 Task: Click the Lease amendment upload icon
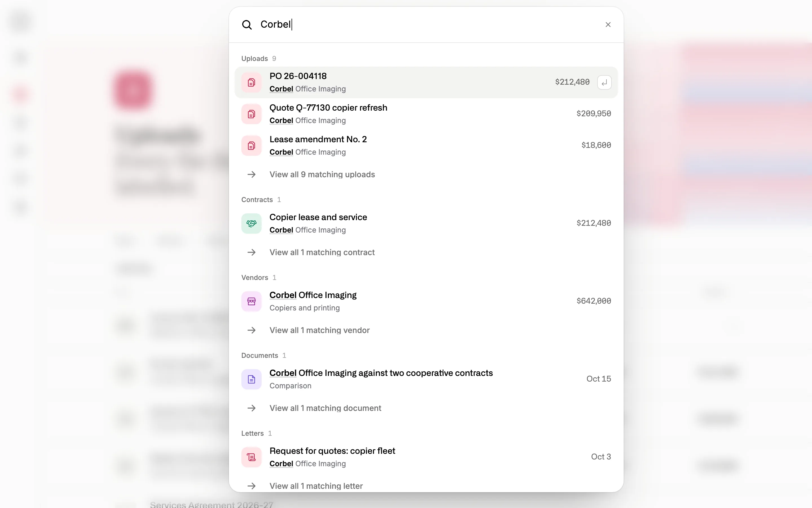click(x=251, y=145)
